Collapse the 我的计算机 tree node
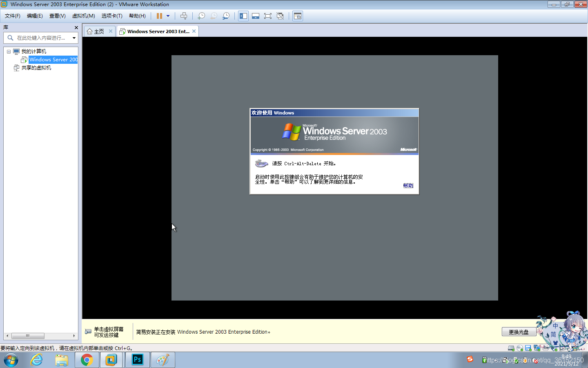 (9, 52)
